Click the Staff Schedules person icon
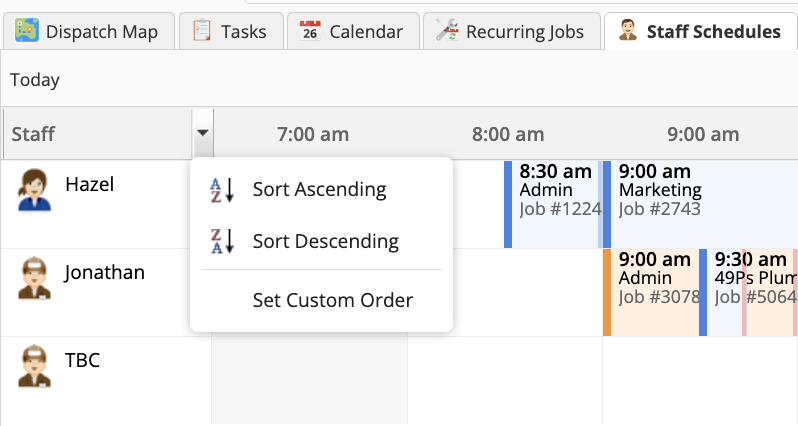The width and height of the screenshot is (798, 426). [x=628, y=31]
